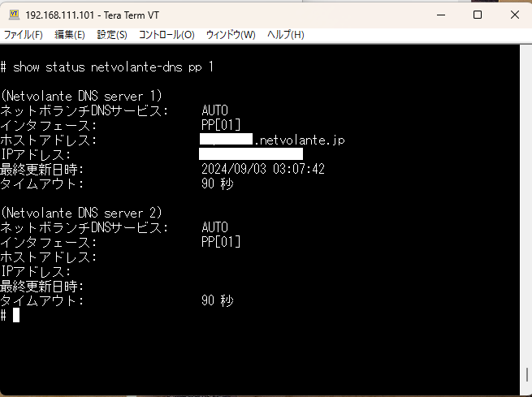532x397 pixels.
Task: Maximize the Tera Term window
Action: (x=478, y=15)
